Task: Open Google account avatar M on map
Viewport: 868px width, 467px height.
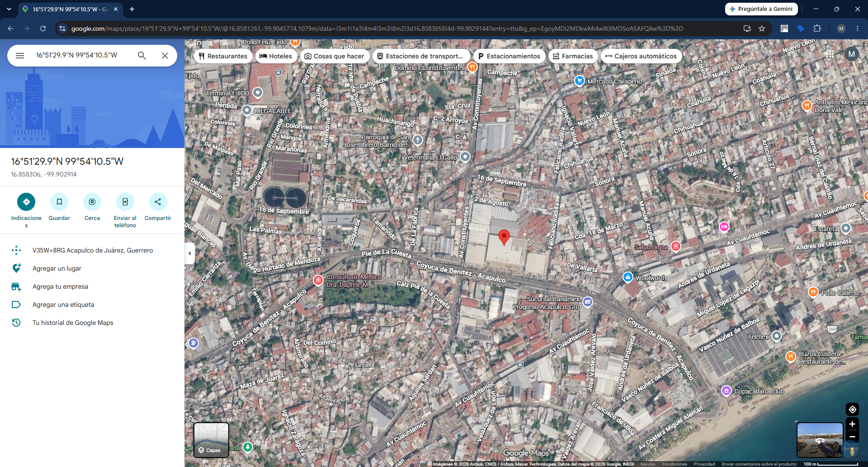Action: pos(852,54)
